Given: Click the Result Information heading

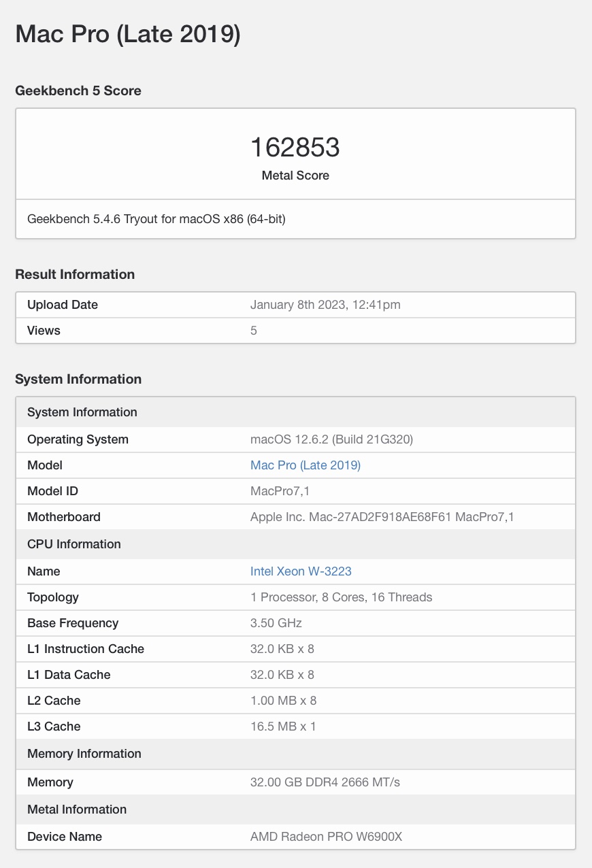Looking at the screenshot, I should 75,275.
